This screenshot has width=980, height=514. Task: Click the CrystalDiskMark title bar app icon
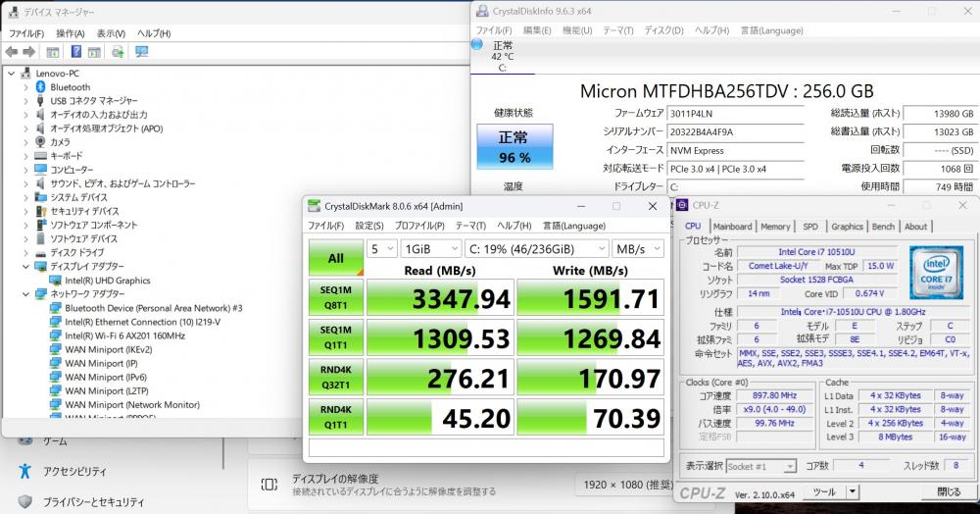point(314,206)
